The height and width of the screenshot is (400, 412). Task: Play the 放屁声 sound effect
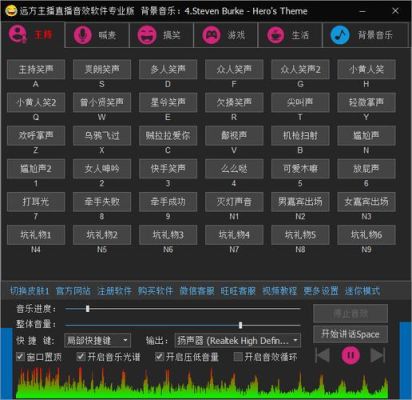[366, 169]
